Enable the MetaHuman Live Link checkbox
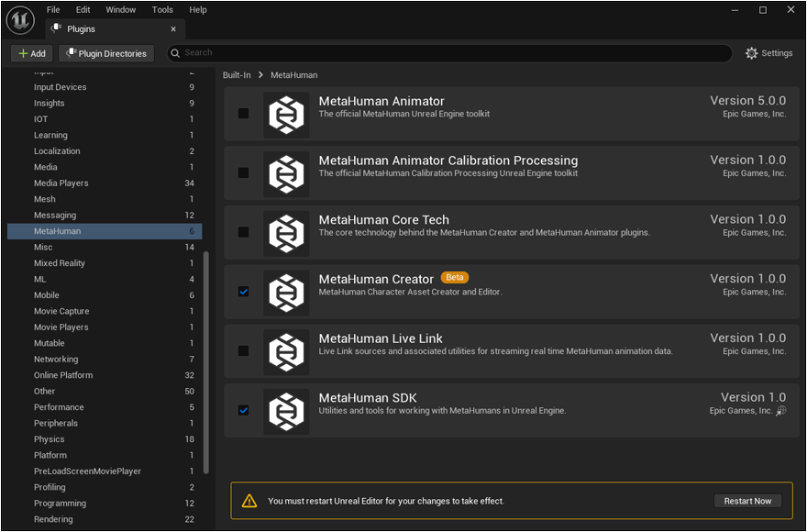 243,350
